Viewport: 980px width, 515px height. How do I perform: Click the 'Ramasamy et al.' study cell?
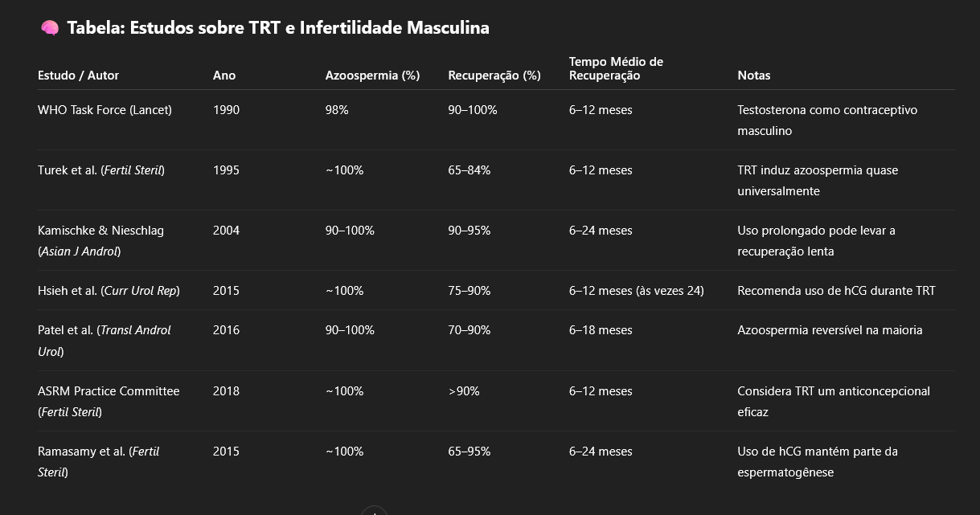pos(99,462)
